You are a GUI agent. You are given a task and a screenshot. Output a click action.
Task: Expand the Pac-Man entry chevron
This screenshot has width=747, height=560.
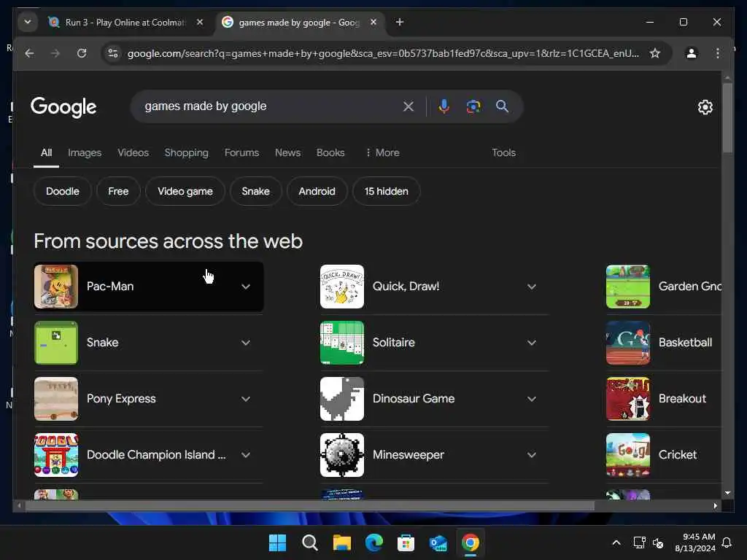tap(246, 287)
